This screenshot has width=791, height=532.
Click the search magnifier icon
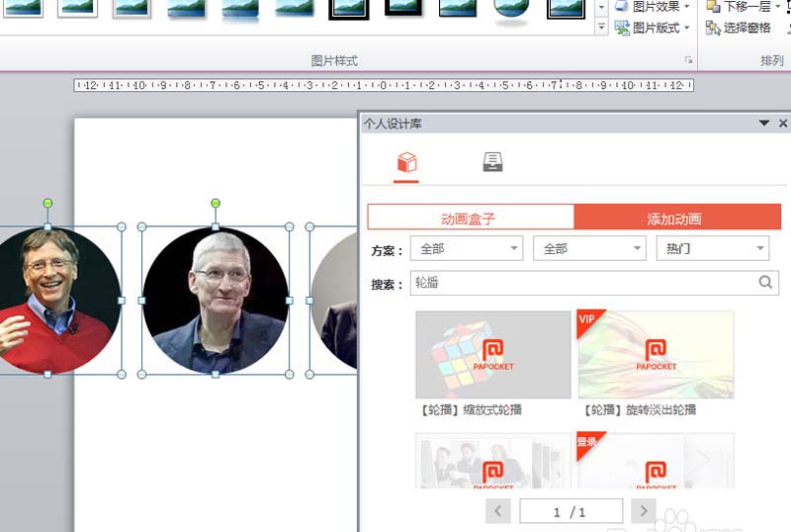(x=765, y=282)
